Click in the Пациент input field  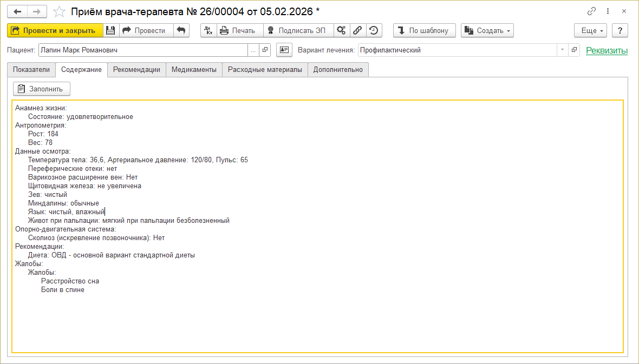tap(143, 50)
